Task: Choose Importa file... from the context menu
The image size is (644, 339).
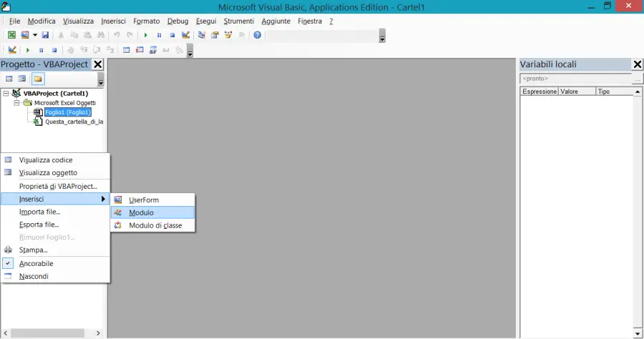Action: (x=55, y=212)
